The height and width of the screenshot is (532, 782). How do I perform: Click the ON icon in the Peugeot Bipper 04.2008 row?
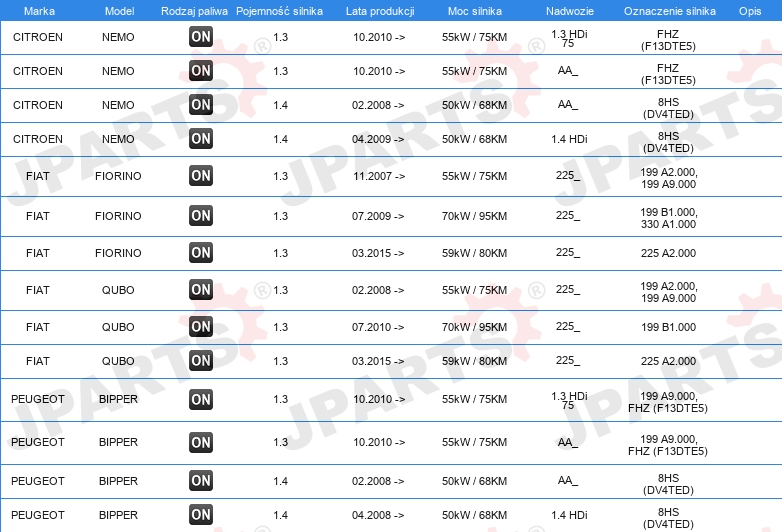(x=201, y=515)
